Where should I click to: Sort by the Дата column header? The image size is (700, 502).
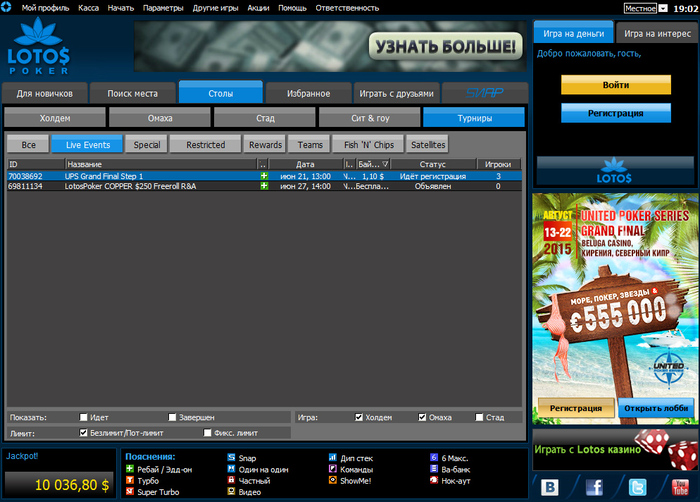(x=305, y=164)
